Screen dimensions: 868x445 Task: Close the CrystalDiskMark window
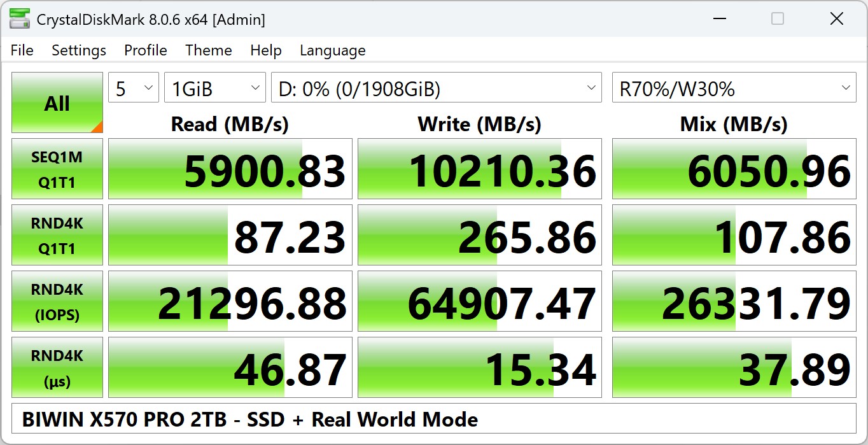pos(836,19)
